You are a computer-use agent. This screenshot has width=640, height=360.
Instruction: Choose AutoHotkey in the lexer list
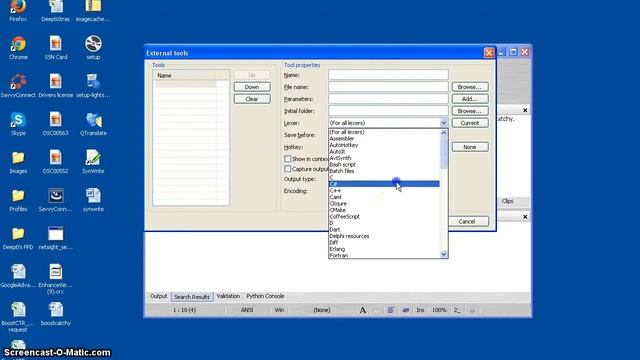coord(384,145)
